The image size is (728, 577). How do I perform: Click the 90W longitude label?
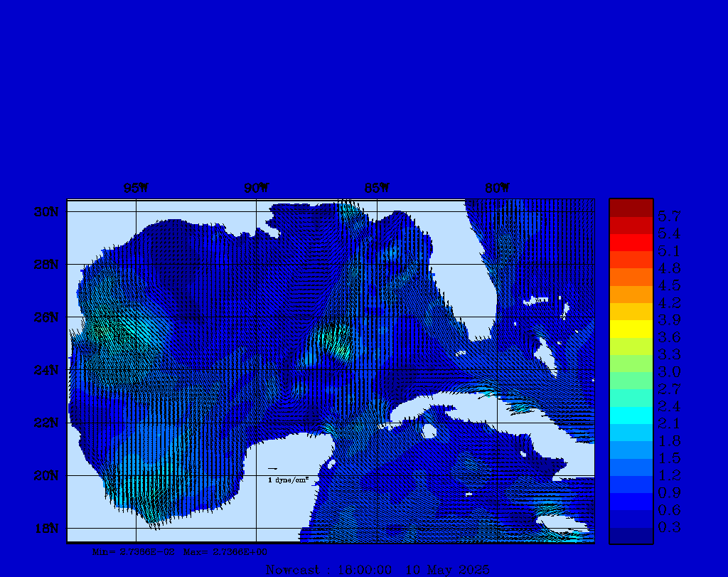click(256, 189)
